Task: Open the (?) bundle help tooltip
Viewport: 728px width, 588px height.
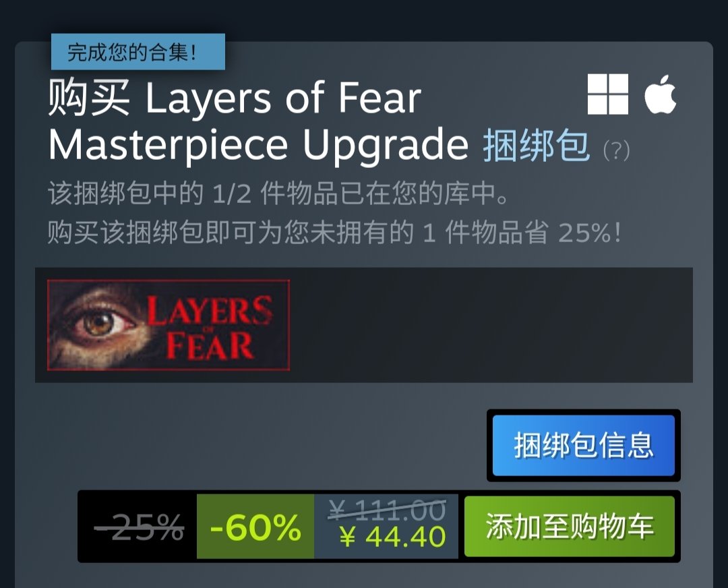Action: click(616, 150)
